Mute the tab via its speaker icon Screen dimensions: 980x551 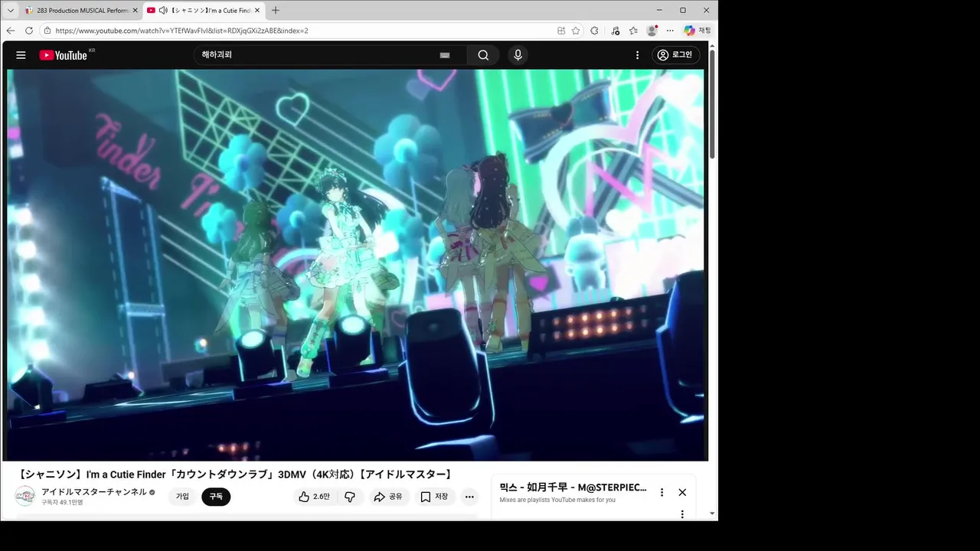click(x=163, y=11)
